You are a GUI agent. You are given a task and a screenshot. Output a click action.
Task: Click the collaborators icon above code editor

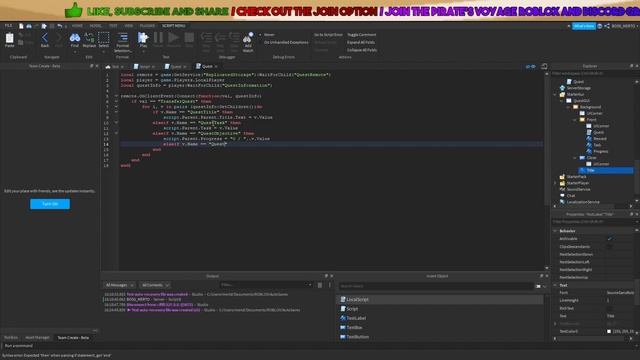click(531, 67)
